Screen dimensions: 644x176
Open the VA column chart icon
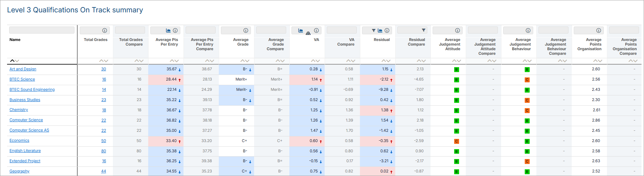pyautogui.click(x=300, y=30)
